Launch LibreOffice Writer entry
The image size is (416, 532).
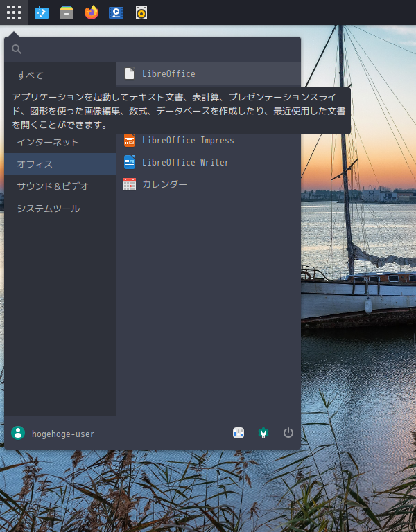tap(209, 162)
